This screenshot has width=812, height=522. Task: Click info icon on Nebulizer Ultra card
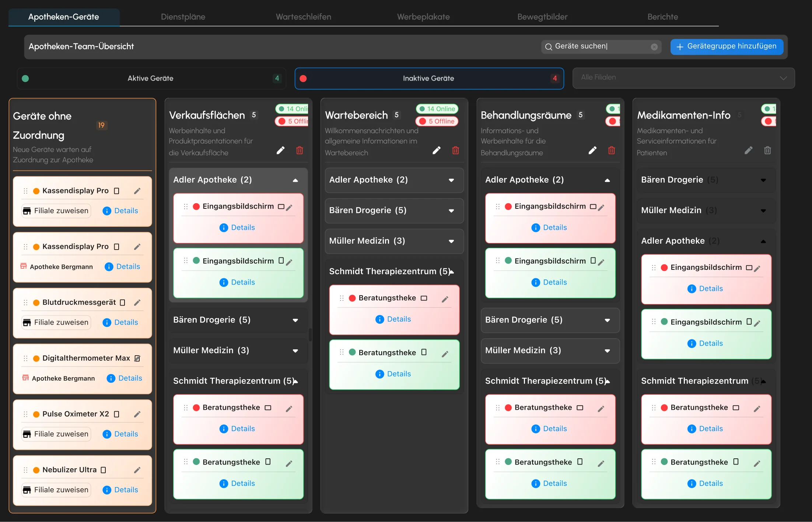tap(107, 490)
